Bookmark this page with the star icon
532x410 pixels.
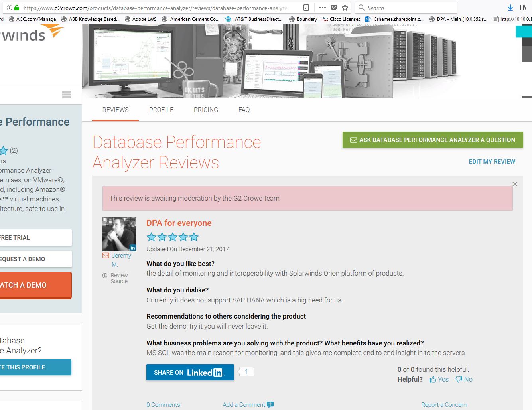pyautogui.click(x=345, y=8)
